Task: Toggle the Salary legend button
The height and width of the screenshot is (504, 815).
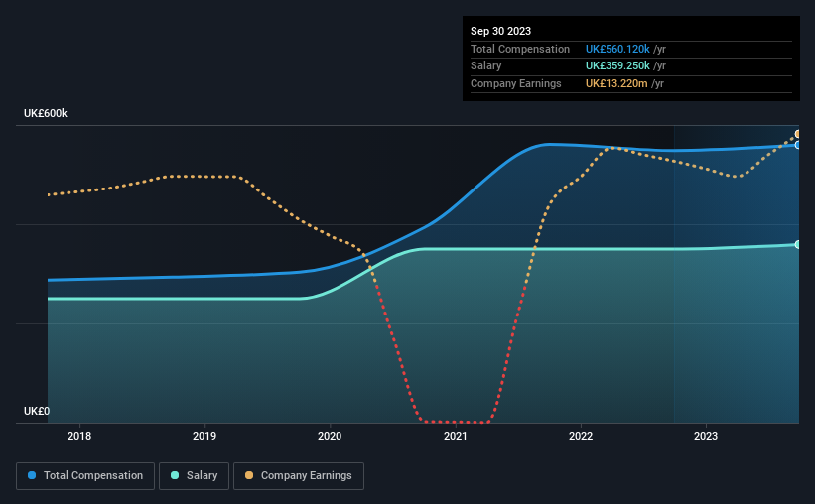Action: 194,476
